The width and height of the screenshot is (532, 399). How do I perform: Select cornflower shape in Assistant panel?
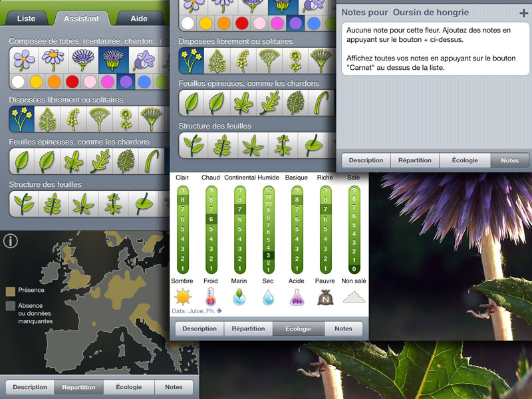(x=83, y=60)
